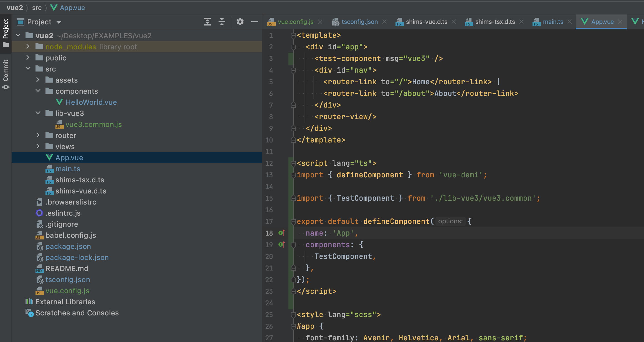Expand the node_modules folder
Viewport: 644px width, 342px height.
point(28,46)
